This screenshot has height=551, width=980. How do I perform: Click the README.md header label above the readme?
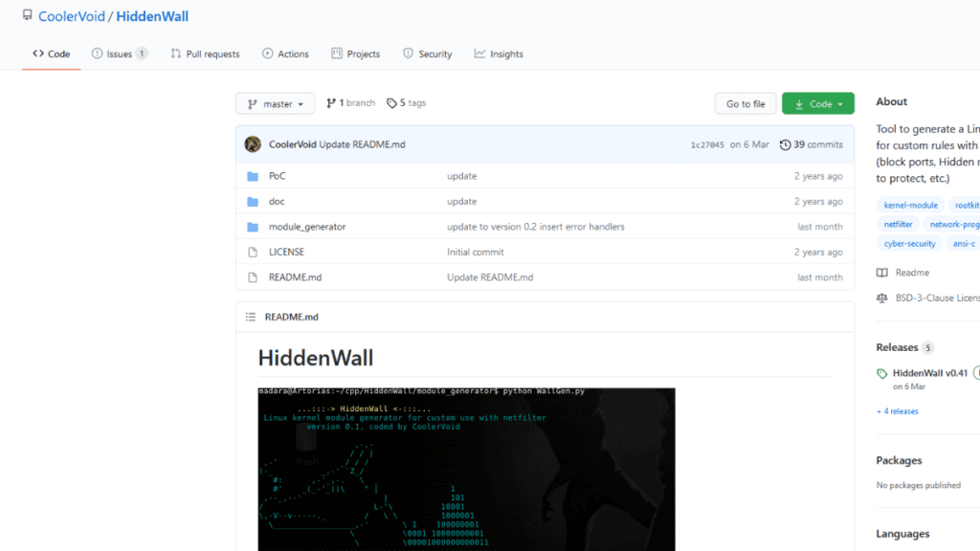tap(291, 317)
